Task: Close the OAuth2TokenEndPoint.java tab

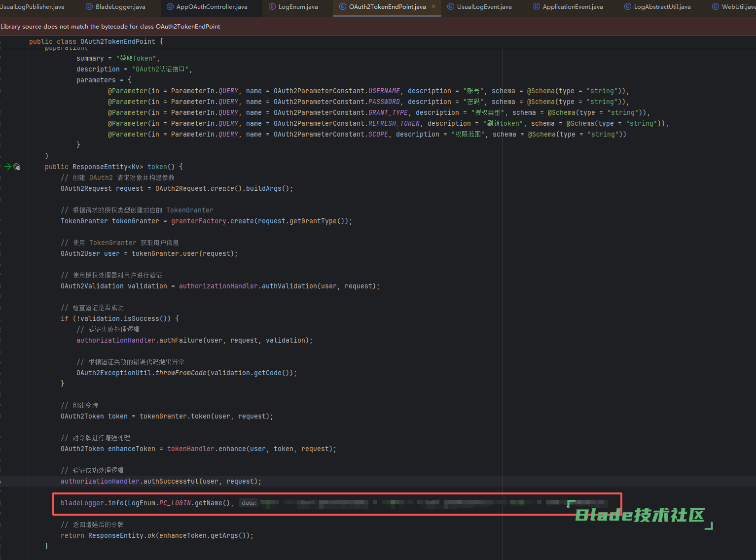Action: [433, 7]
